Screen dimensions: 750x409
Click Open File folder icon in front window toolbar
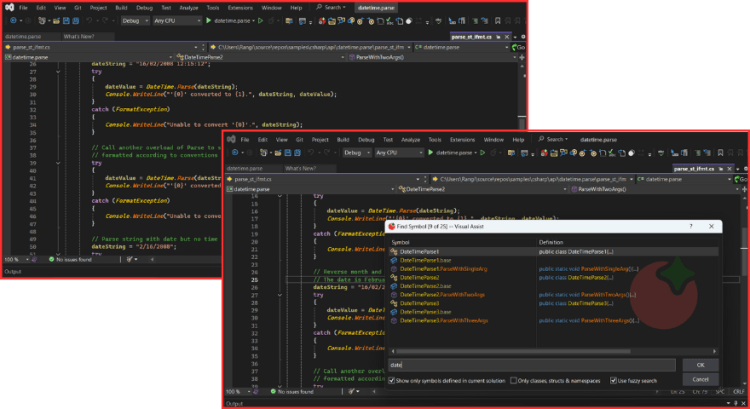[x=278, y=153]
